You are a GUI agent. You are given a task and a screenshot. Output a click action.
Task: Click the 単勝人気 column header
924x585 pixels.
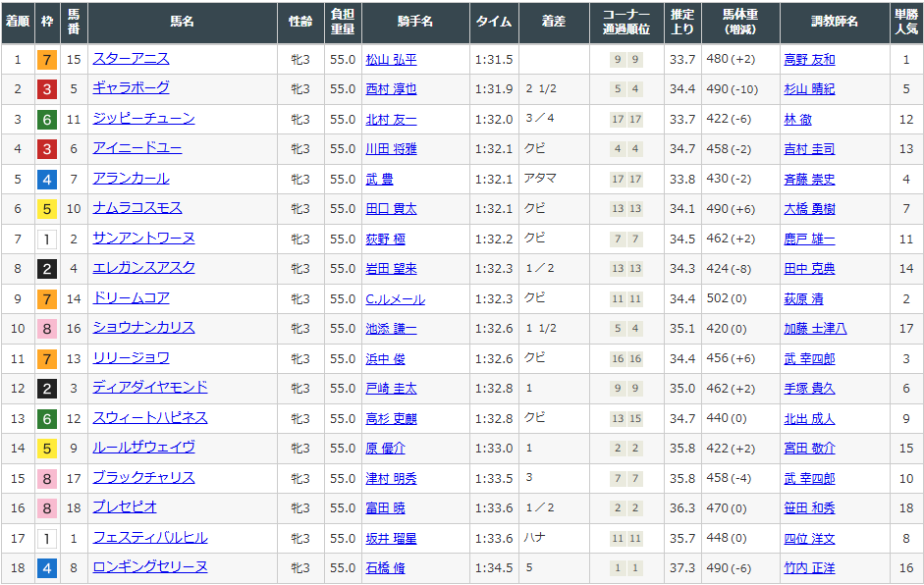pyautogui.click(x=906, y=23)
